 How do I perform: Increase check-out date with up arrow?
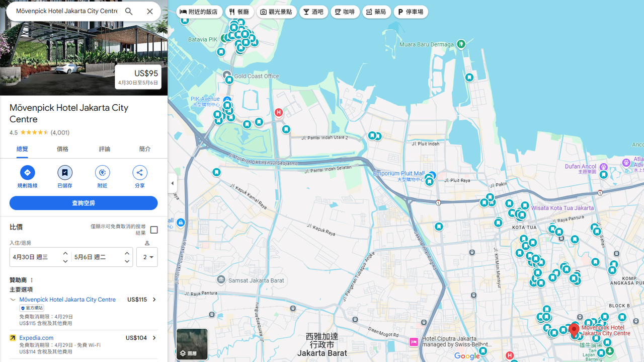coord(127,253)
